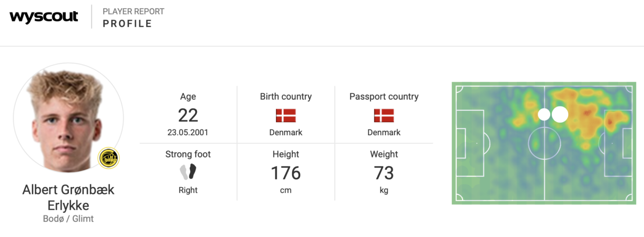Click the Birth country Denmark flag
The image size is (644, 237).
pyautogui.click(x=286, y=115)
